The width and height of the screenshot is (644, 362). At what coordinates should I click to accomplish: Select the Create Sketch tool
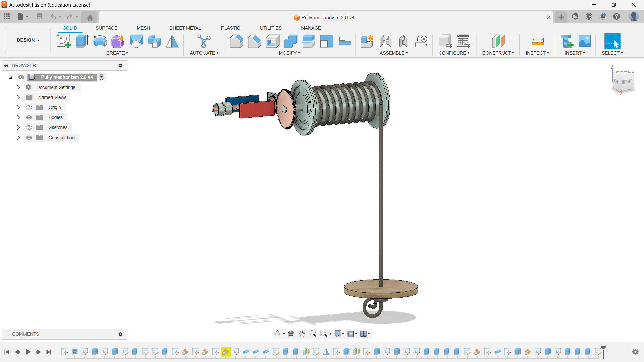click(x=64, y=41)
